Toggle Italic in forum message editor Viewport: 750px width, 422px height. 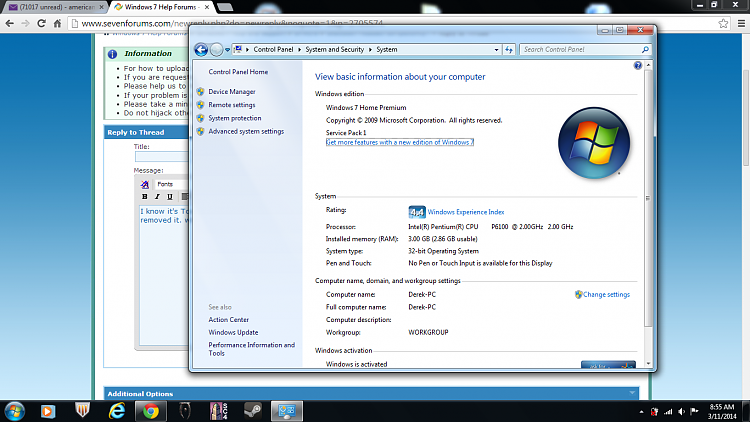pyautogui.click(x=157, y=197)
